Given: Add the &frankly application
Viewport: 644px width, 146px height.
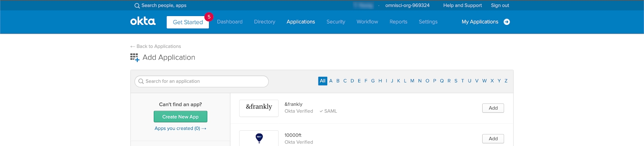Looking at the screenshot, I should 493,108.
